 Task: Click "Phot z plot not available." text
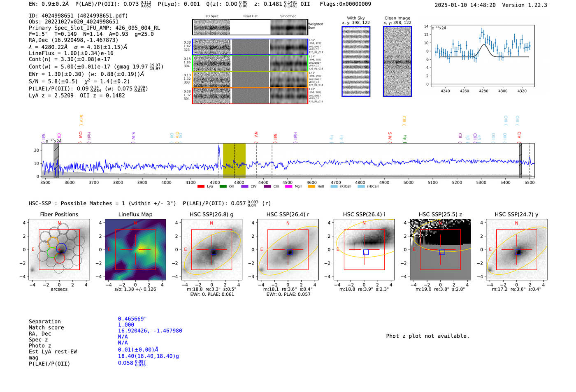(x=427, y=336)
